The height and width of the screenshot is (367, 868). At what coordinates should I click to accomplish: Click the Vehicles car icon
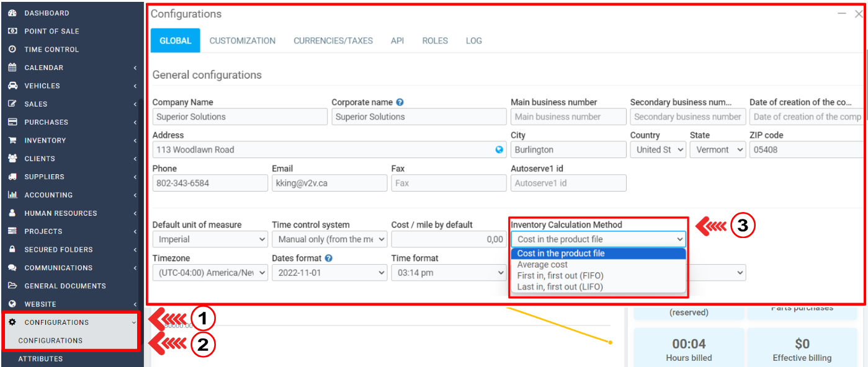point(12,86)
